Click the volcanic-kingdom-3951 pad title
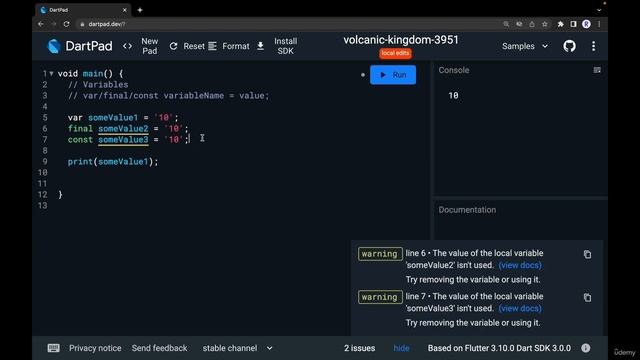 pos(401,40)
